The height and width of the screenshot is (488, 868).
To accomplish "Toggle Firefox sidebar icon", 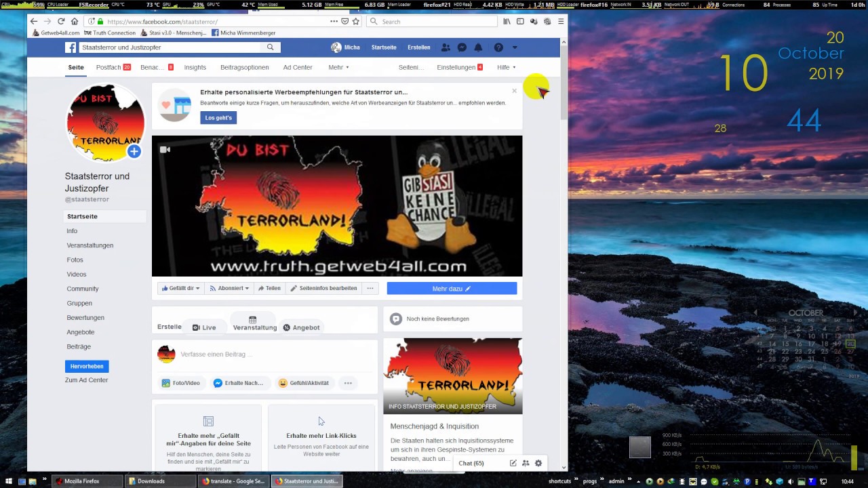I will coord(520,22).
